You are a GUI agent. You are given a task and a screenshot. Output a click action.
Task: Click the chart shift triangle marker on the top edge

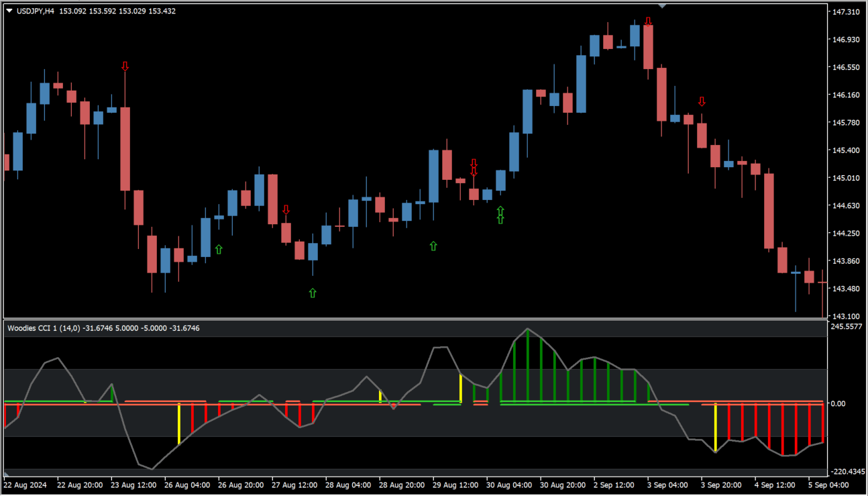pyautogui.click(x=662, y=6)
